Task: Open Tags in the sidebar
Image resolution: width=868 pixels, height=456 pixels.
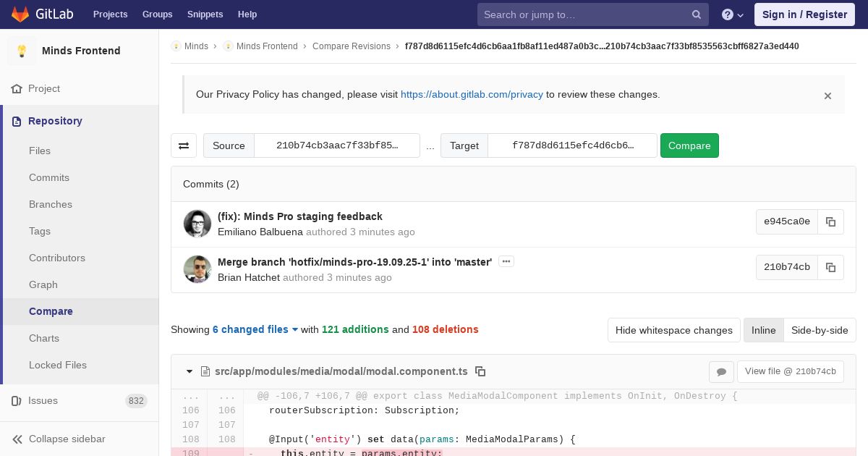Action: [x=40, y=231]
